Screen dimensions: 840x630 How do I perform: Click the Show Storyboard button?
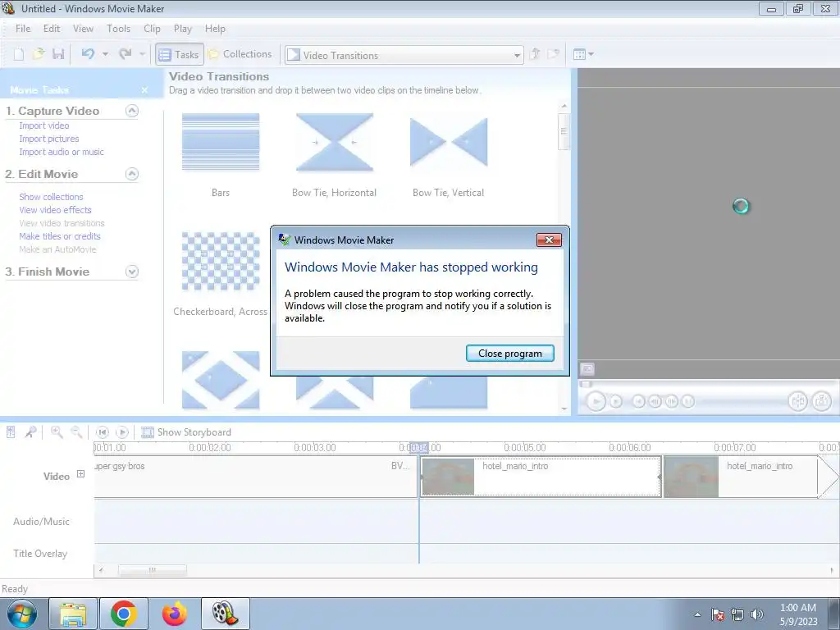click(x=186, y=432)
